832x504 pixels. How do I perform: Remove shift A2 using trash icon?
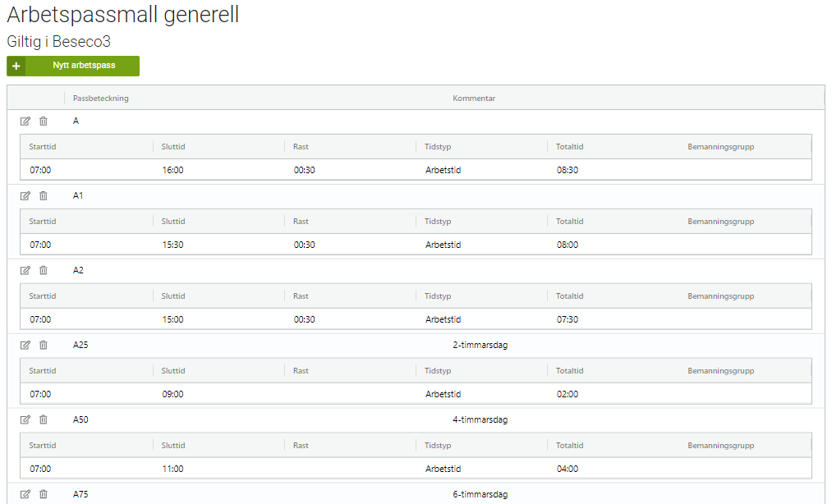44,271
